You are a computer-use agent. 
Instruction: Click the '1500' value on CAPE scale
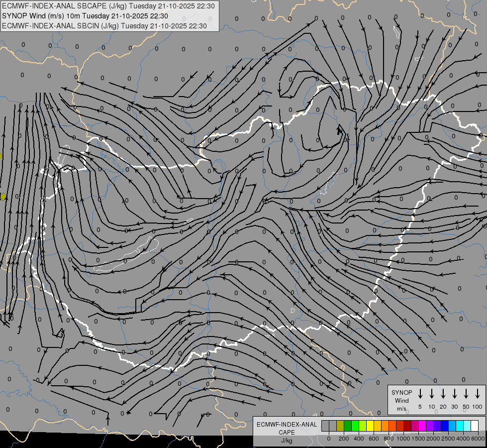click(418, 439)
